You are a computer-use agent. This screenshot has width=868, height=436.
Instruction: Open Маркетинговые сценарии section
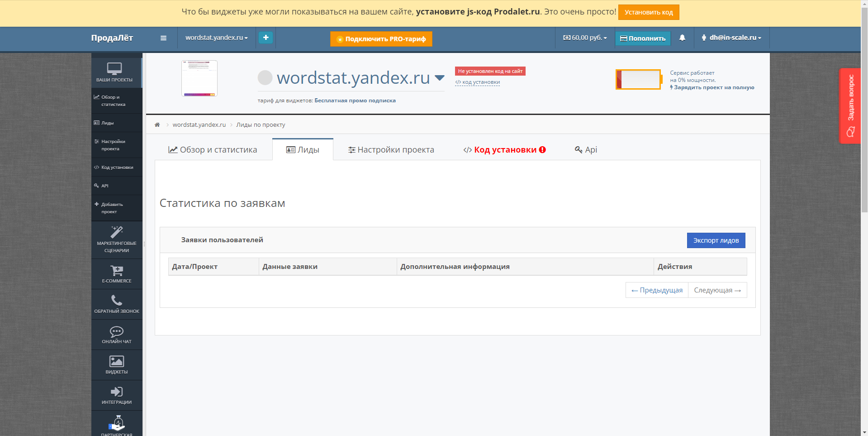tap(117, 240)
